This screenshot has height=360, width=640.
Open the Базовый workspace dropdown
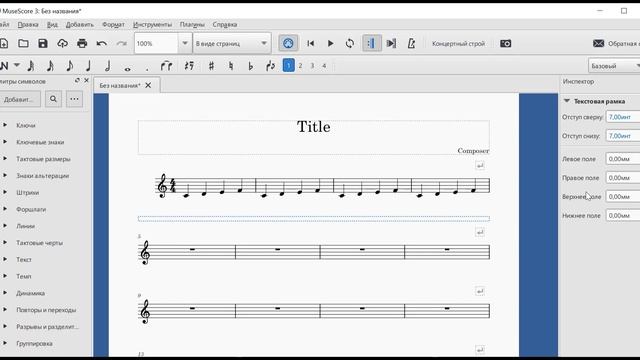[x=614, y=66]
